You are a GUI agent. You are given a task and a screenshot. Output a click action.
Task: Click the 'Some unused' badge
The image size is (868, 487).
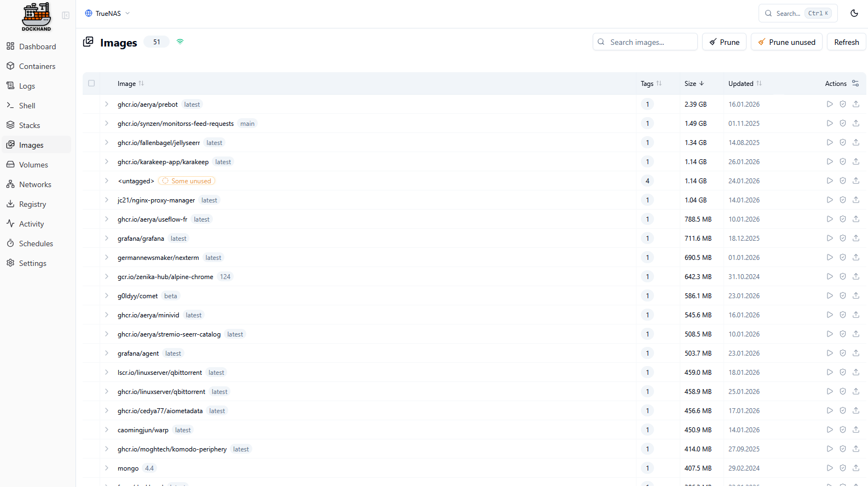(x=187, y=181)
